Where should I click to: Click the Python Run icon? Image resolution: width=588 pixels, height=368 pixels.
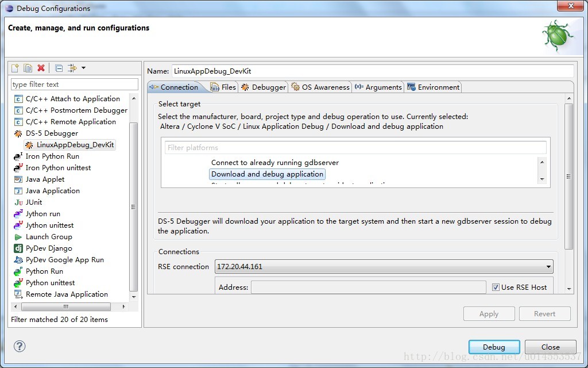(x=18, y=271)
